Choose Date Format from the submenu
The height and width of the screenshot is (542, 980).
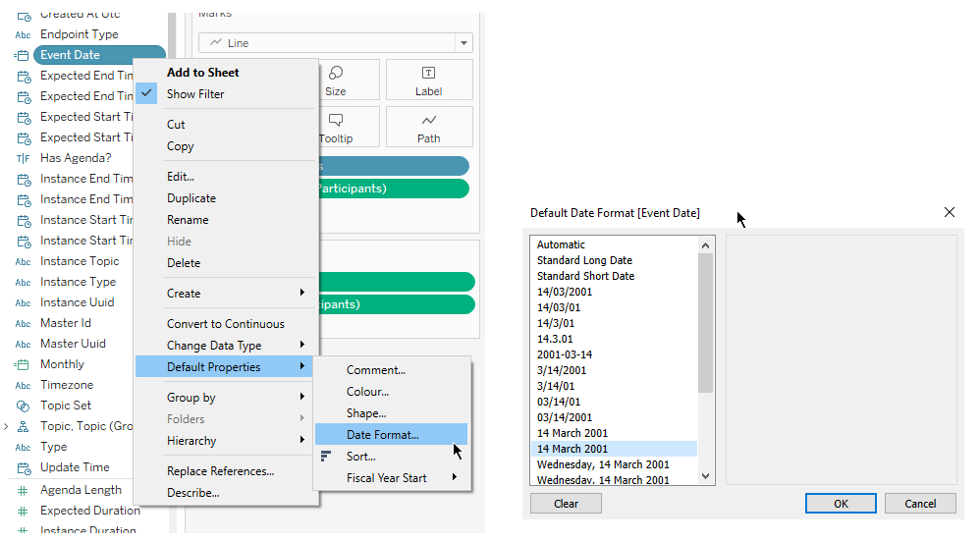382,435
